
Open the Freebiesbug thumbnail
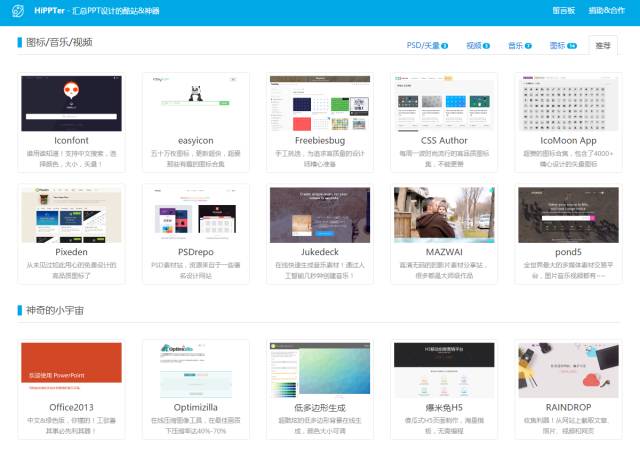point(319,103)
